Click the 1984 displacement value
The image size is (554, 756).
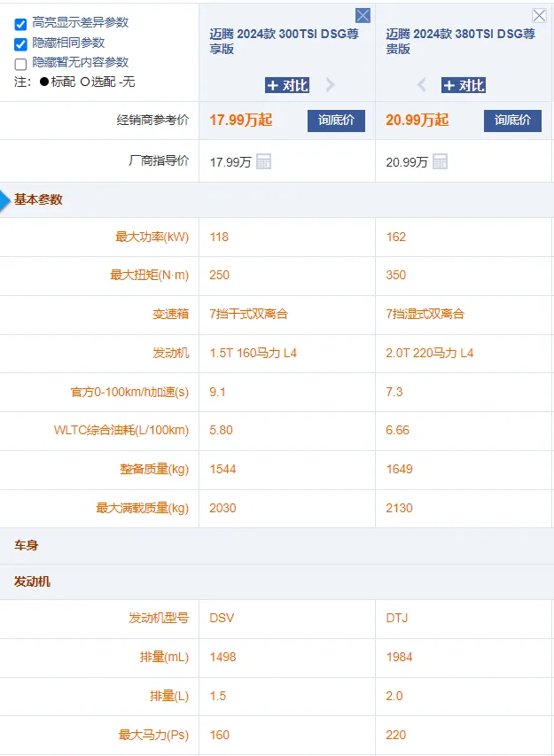point(399,657)
